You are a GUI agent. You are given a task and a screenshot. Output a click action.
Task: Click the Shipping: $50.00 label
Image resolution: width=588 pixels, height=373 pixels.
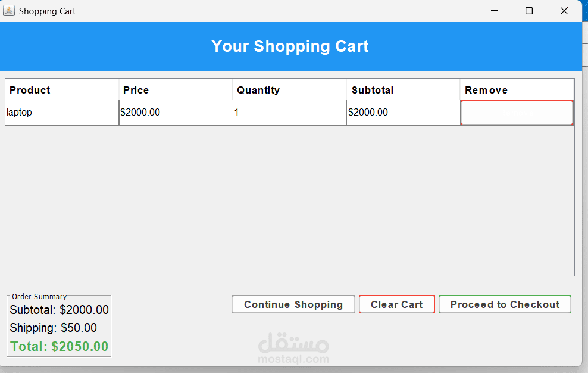pyautogui.click(x=53, y=328)
